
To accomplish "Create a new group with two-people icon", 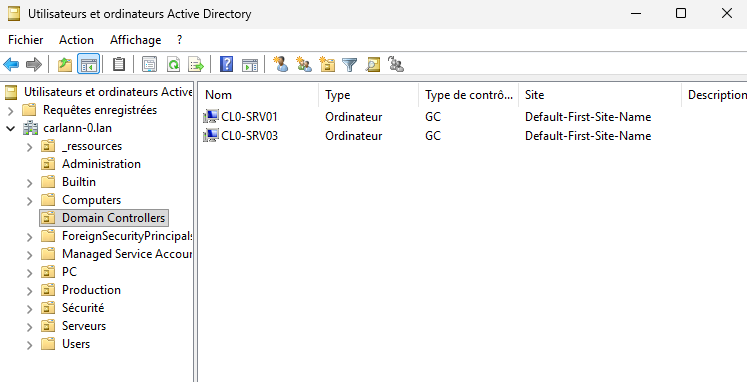I will click(x=303, y=64).
